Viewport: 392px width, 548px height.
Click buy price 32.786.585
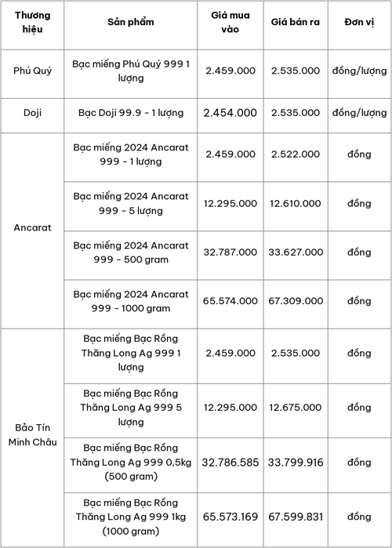click(230, 463)
